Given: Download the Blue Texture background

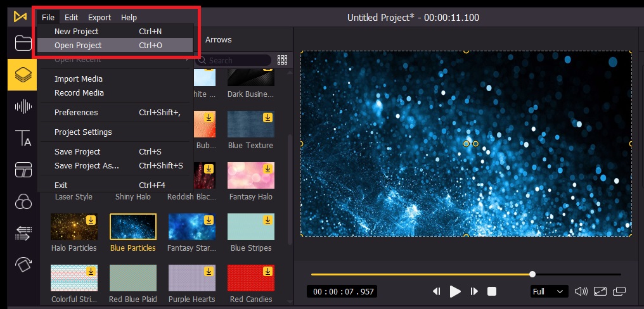Looking at the screenshot, I should pyautogui.click(x=267, y=118).
